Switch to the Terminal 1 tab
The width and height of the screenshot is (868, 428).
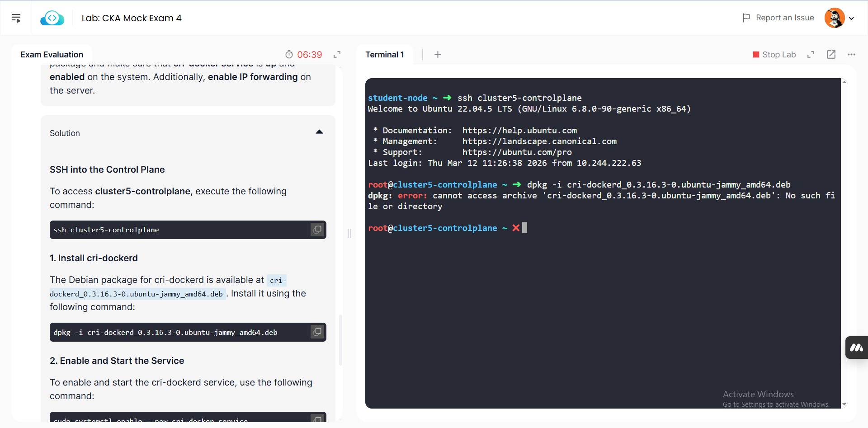pyautogui.click(x=385, y=55)
